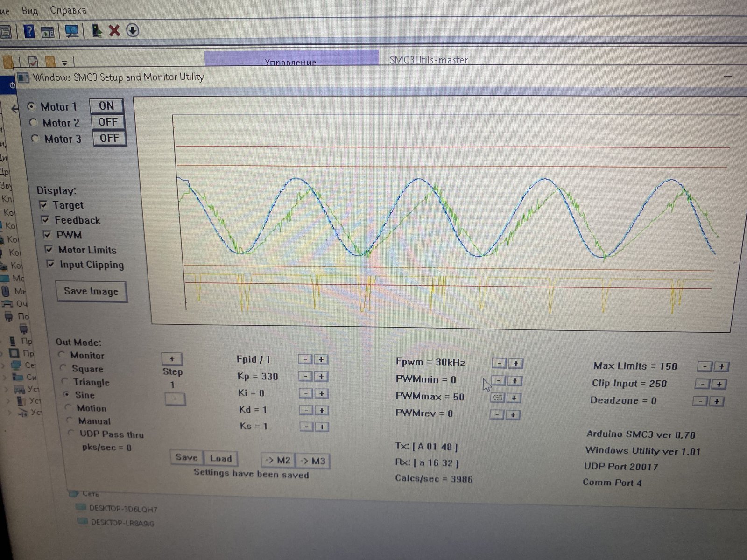Decrease Step value with the minus button

175,399
